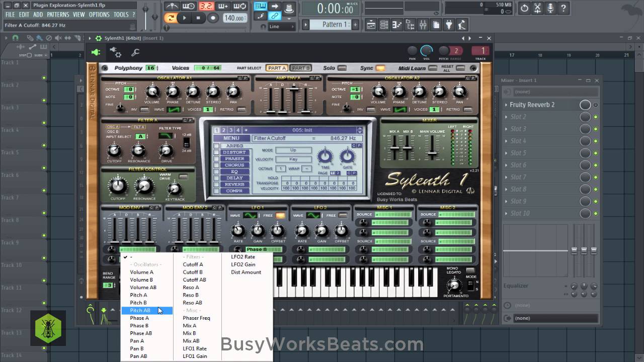Screen dimensions: 644x362
Task: Enable the REVERB effect checkbox
Action: pyautogui.click(x=216, y=185)
